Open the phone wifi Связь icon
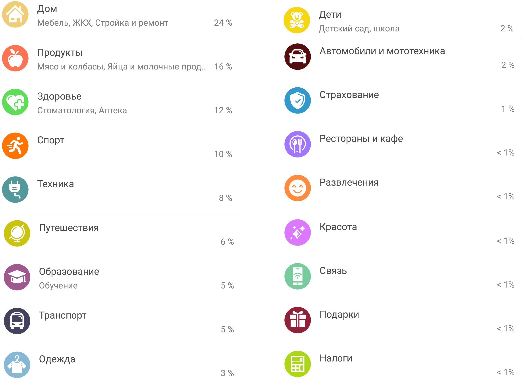Screen dimensions: 532x392 point(297,276)
